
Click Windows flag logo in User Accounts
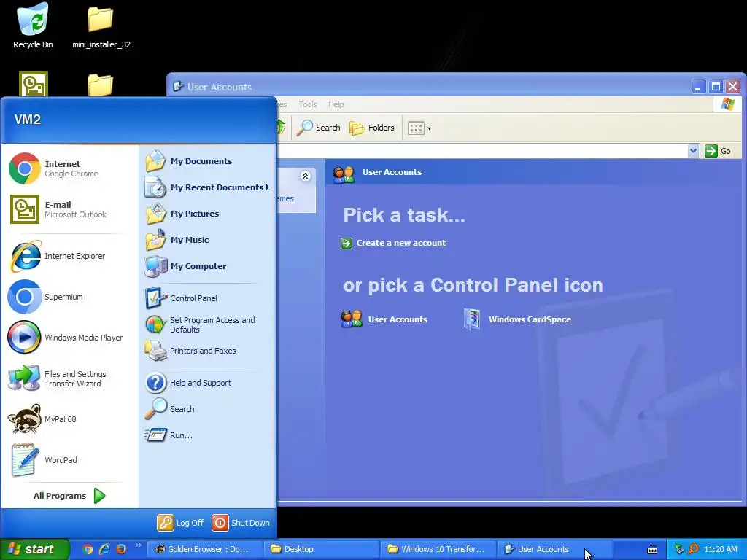[x=727, y=104]
